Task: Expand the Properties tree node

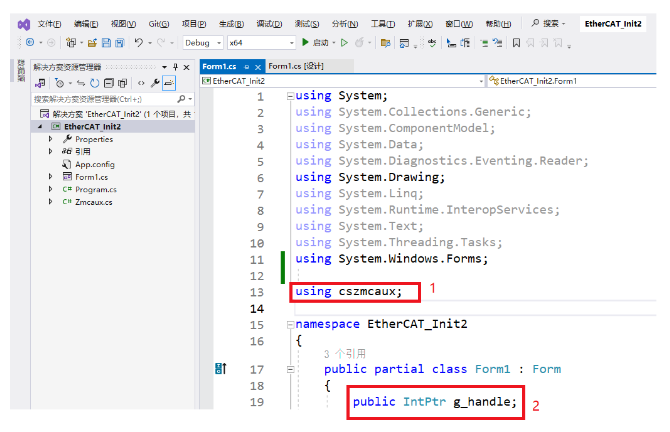Action: click(50, 139)
